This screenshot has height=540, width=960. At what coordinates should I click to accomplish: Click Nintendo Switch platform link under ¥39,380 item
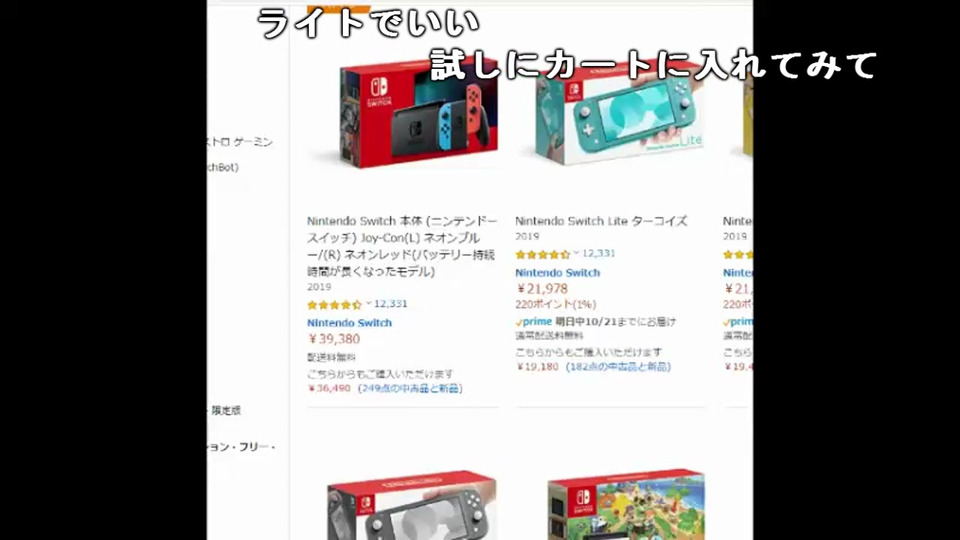(350, 323)
